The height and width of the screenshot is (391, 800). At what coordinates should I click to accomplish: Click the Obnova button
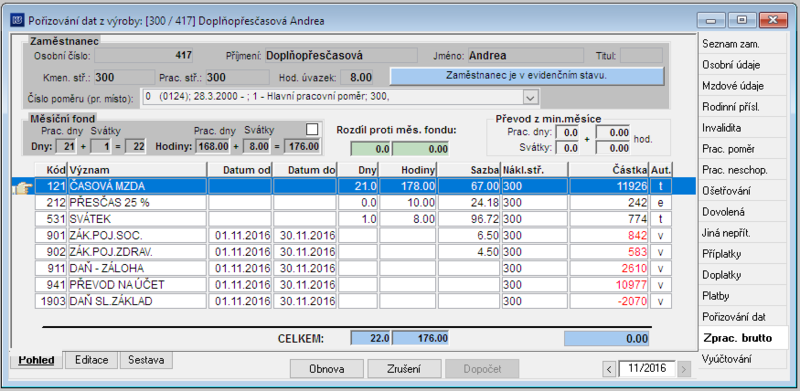coord(327,369)
